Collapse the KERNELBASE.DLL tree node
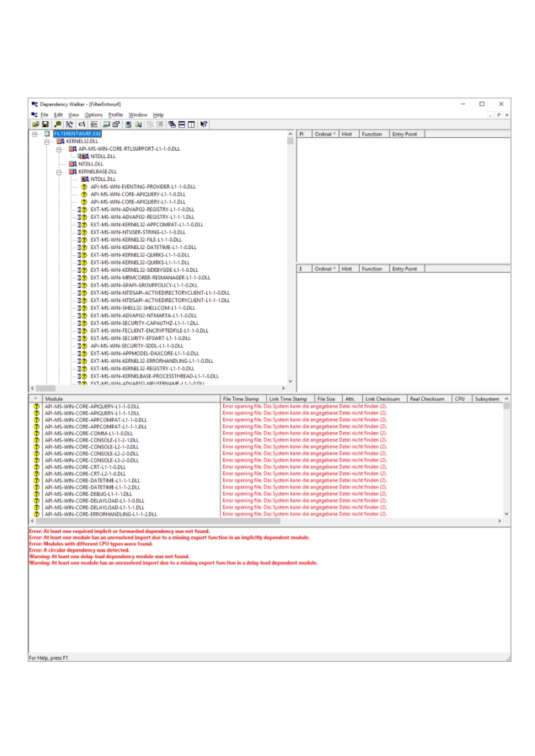The width and height of the screenshot is (535, 756). tap(59, 172)
